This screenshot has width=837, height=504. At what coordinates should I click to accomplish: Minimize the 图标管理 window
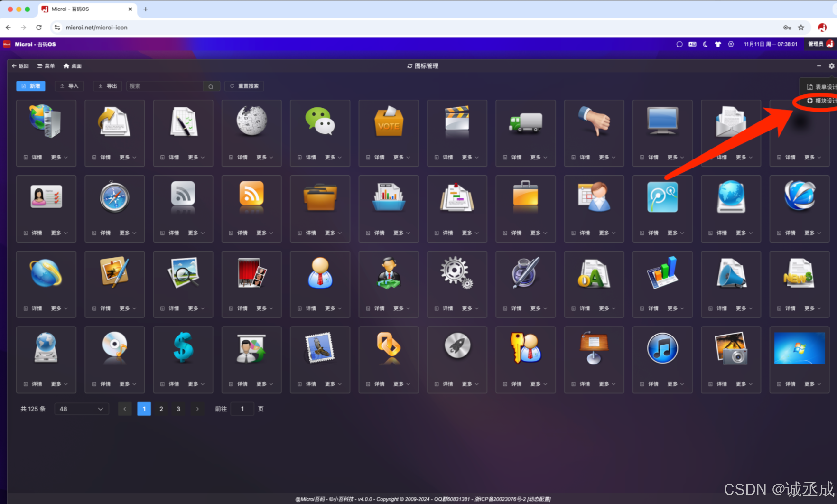coord(818,66)
